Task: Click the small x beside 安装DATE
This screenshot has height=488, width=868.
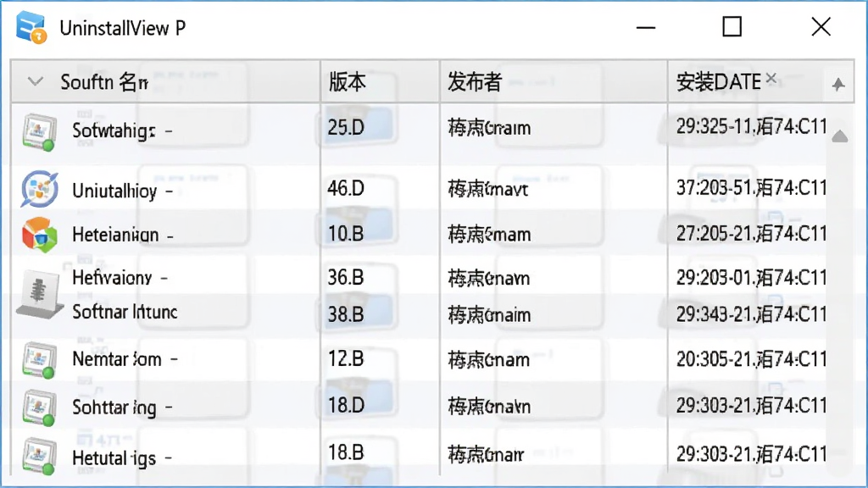Action: pos(771,79)
